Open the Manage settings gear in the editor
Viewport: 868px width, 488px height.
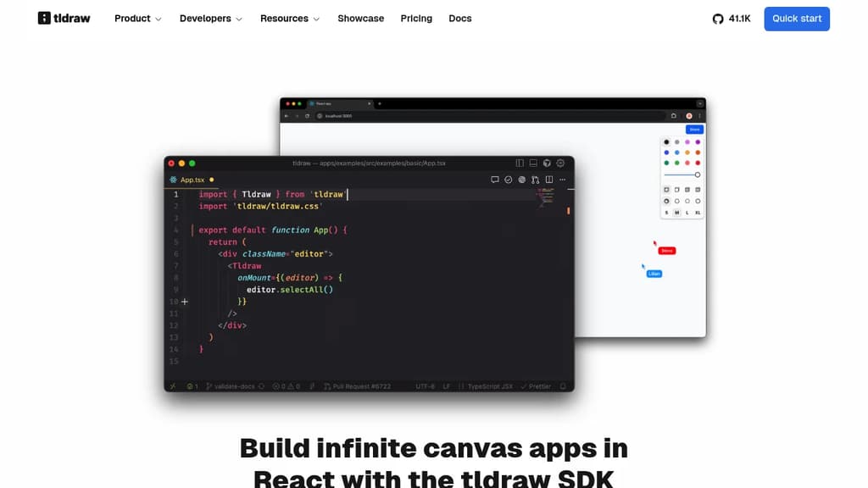click(560, 163)
